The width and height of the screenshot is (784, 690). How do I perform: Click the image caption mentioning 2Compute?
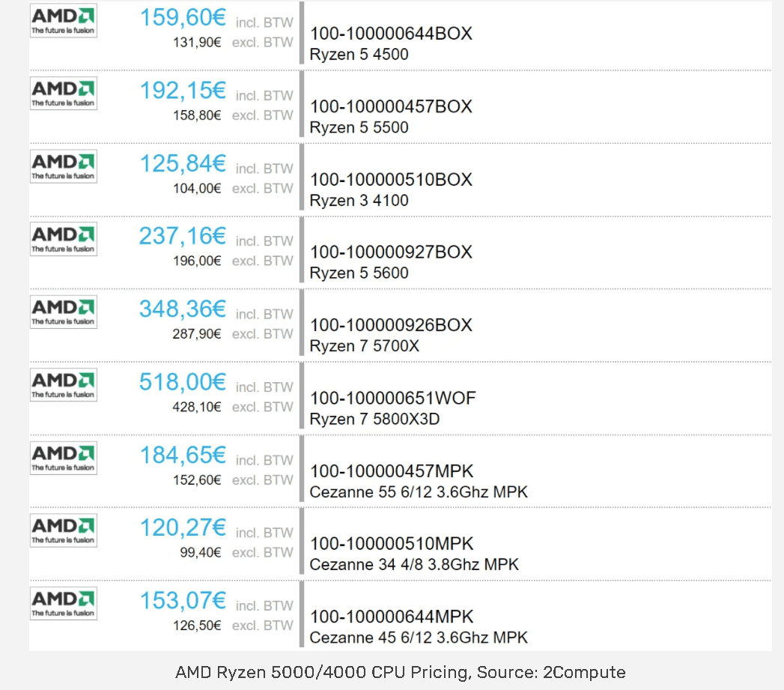pos(401,672)
